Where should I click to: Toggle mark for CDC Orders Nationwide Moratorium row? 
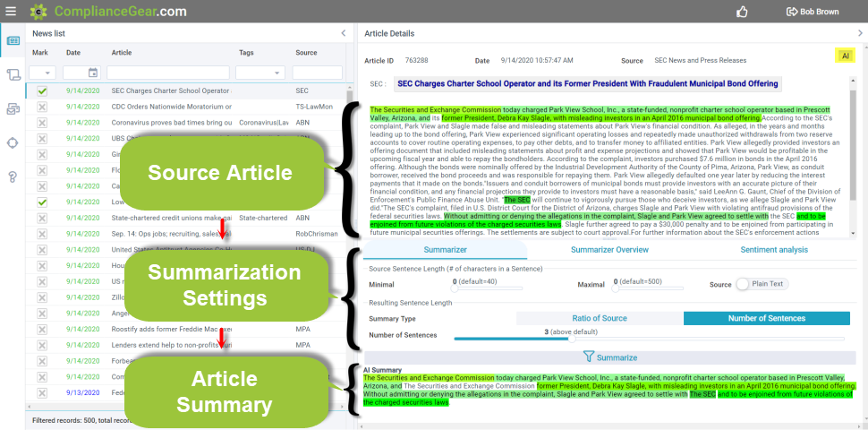42,107
